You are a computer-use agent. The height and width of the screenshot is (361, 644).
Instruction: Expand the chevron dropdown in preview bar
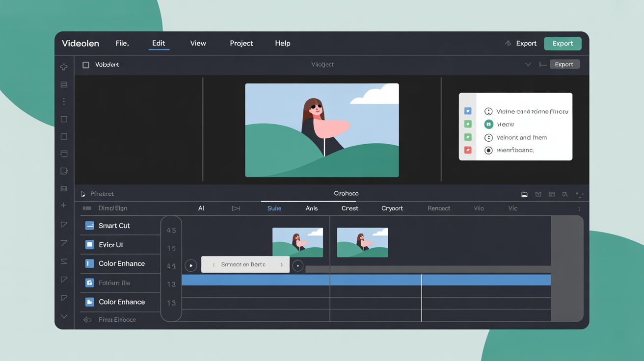(x=528, y=65)
